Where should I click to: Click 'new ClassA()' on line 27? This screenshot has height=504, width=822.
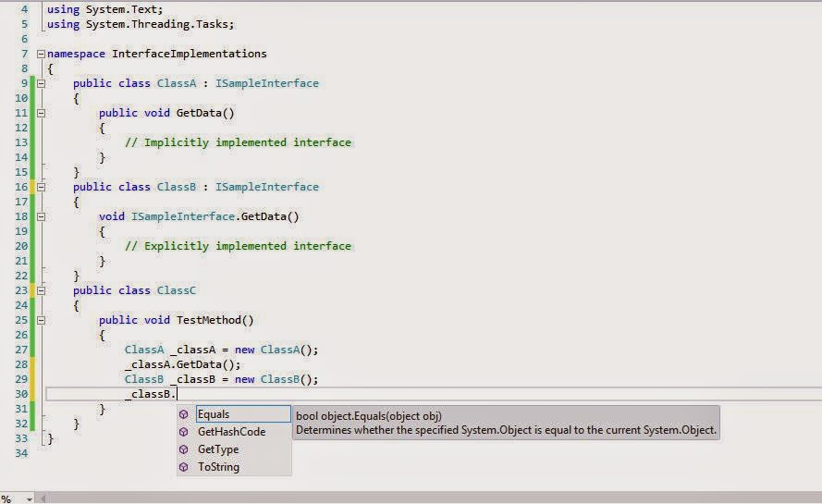point(276,350)
